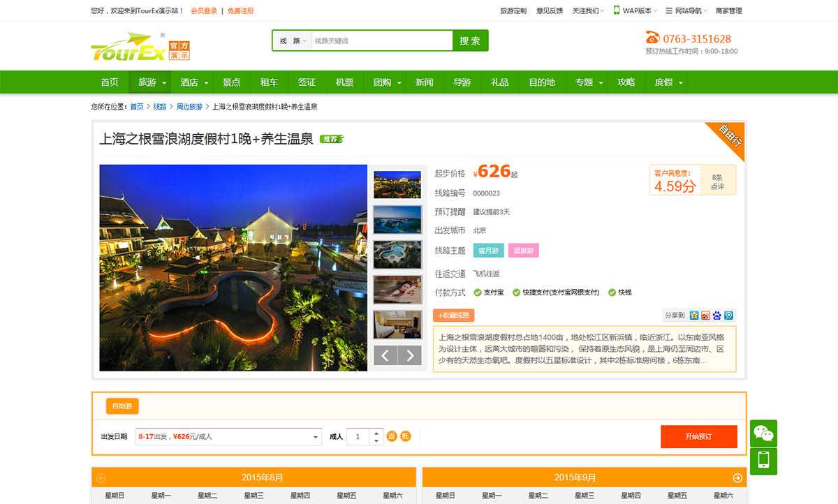Decrease 成人 count with down arrow

point(377,440)
